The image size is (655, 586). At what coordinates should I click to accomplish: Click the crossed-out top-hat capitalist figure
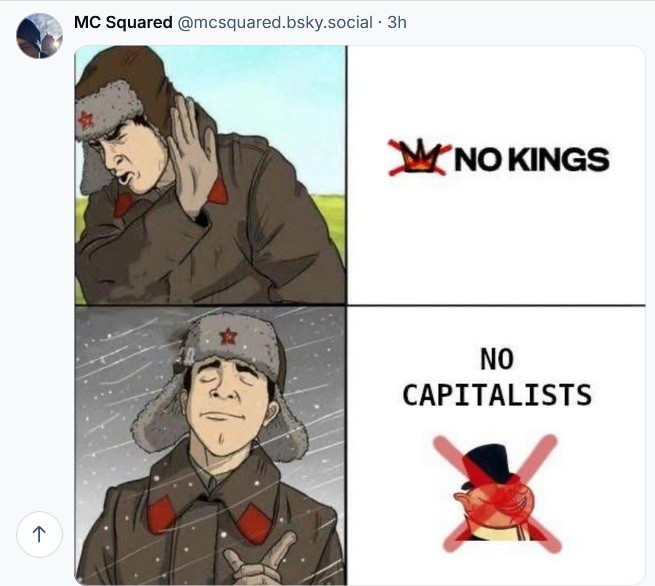pyautogui.click(x=492, y=492)
